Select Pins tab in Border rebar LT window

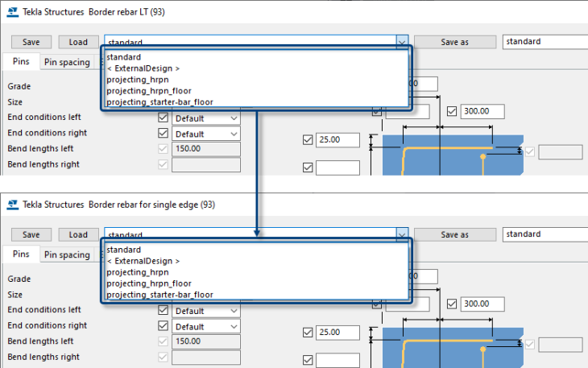click(x=21, y=61)
